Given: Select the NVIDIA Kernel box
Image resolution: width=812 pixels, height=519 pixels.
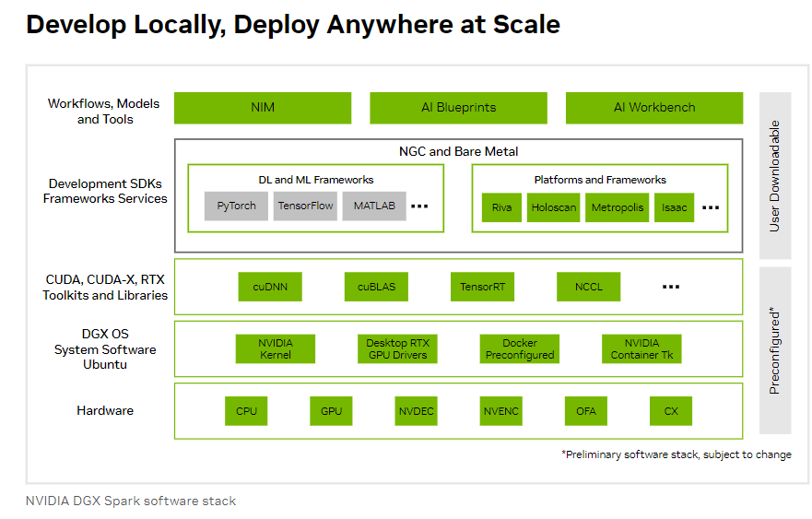Looking at the screenshot, I should click(276, 348).
